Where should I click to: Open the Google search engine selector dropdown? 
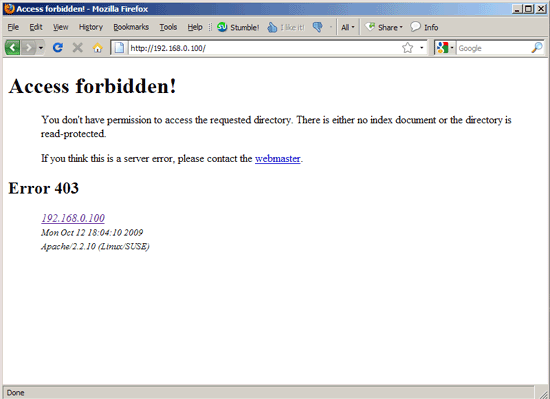(445, 48)
